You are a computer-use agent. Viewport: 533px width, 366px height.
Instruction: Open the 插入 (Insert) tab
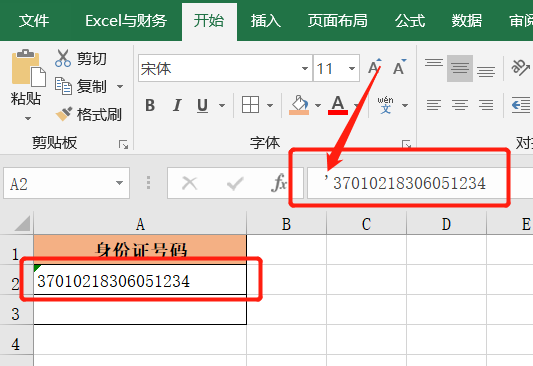click(265, 21)
